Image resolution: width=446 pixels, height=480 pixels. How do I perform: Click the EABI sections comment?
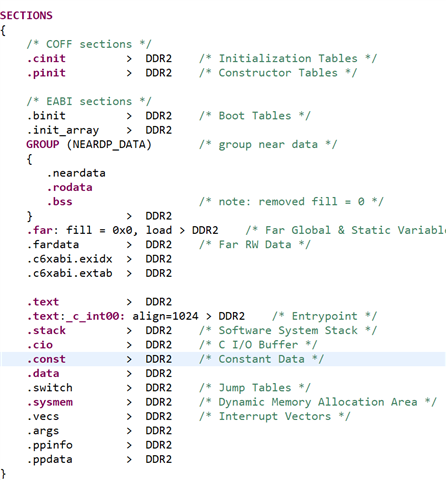click(x=89, y=101)
